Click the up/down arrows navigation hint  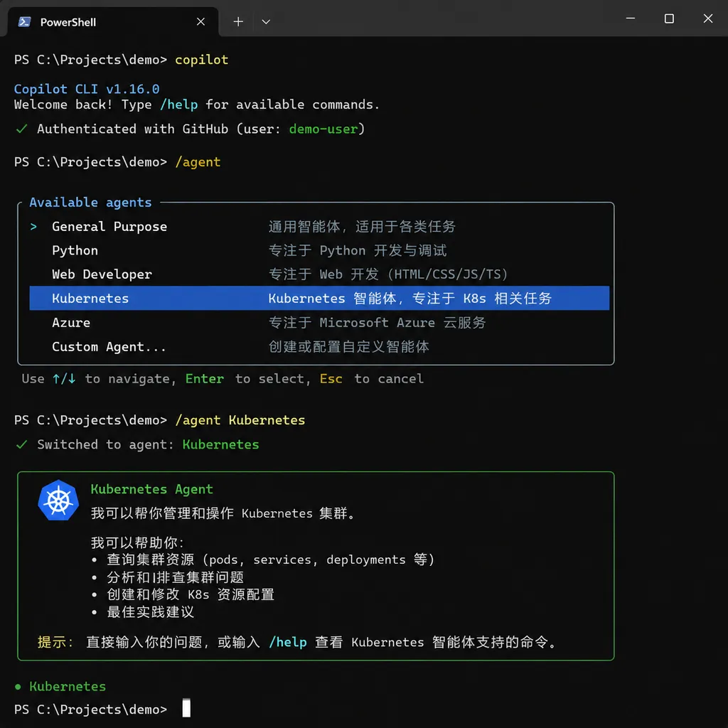[x=64, y=379]
